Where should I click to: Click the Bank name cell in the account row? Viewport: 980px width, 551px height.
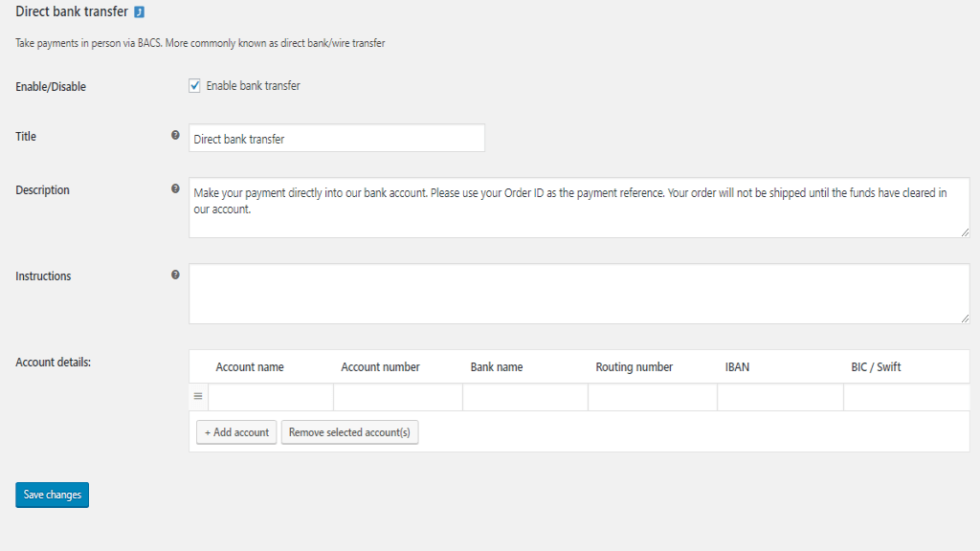tap(525, 397)
